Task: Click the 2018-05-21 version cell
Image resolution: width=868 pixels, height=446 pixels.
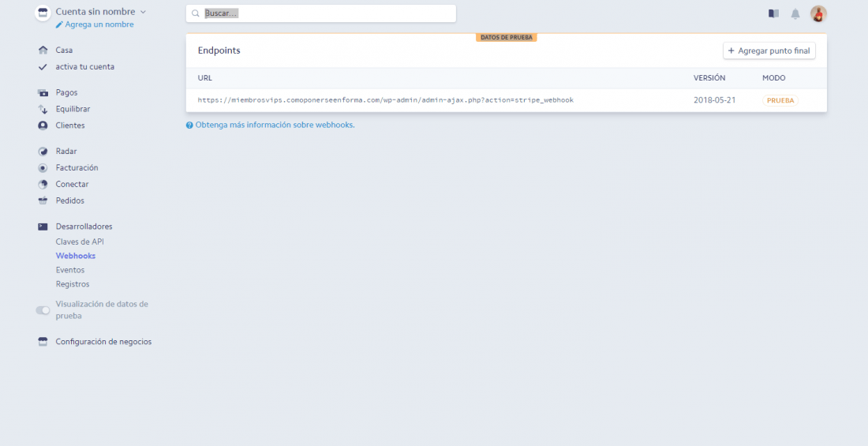Action: coord(715,100)
